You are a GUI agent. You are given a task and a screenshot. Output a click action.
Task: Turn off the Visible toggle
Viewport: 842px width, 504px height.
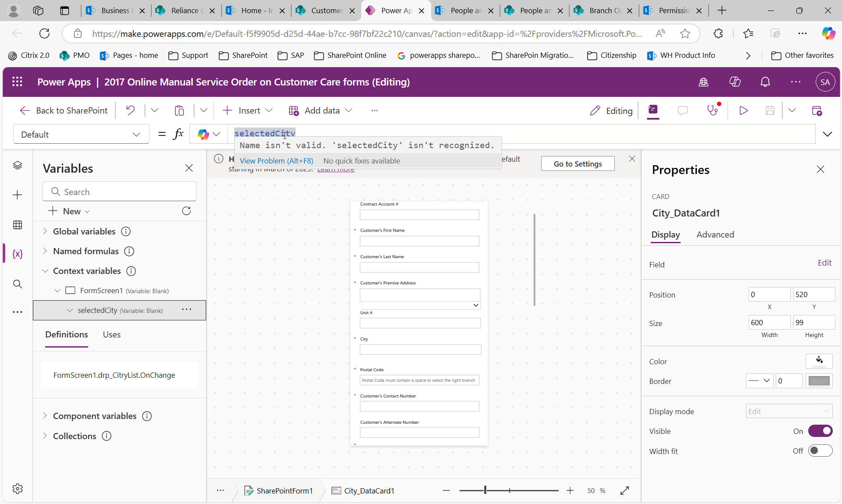820,431
